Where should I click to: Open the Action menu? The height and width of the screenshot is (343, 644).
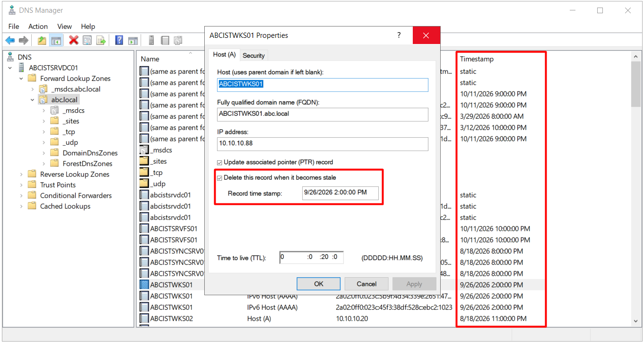point(38,26)
